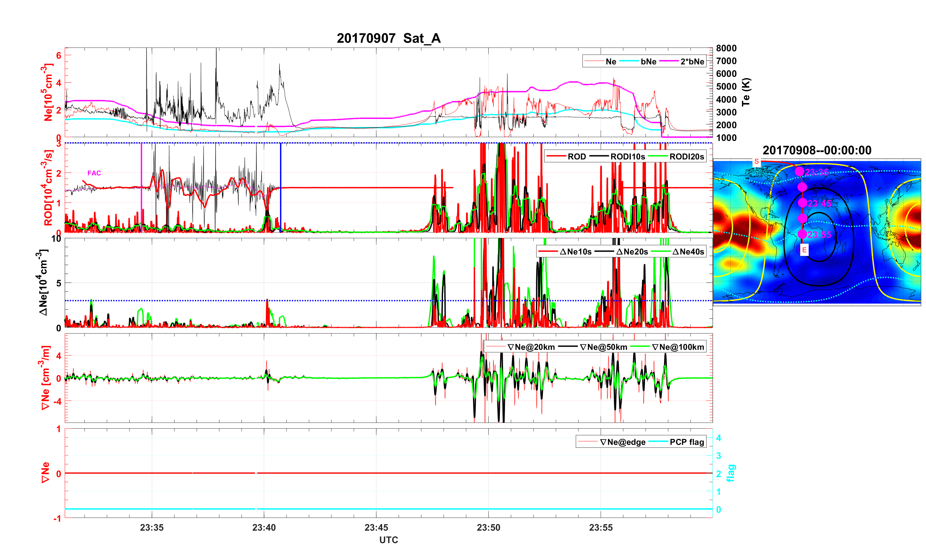
Task: Click the red ROD legend line sample
Action: [x=556, y=156]
